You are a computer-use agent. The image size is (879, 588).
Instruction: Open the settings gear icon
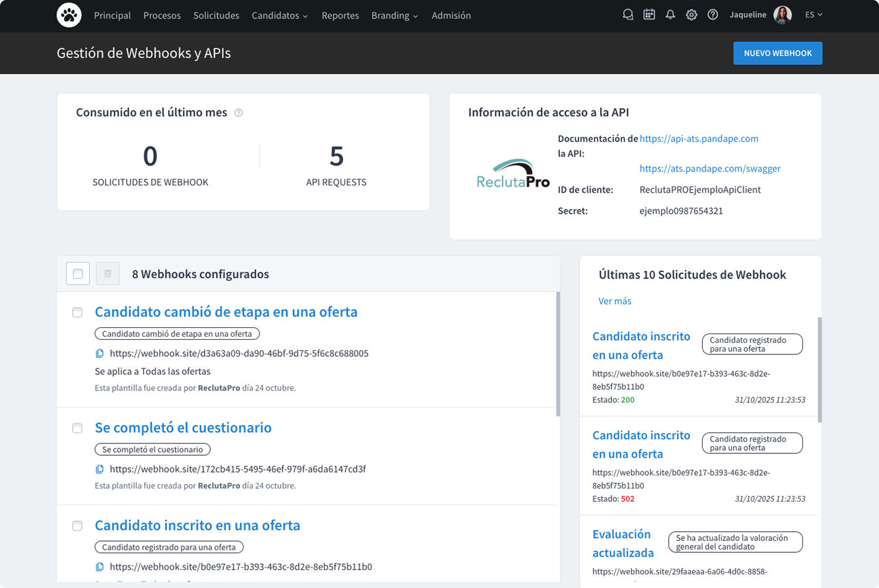point(692,15)
